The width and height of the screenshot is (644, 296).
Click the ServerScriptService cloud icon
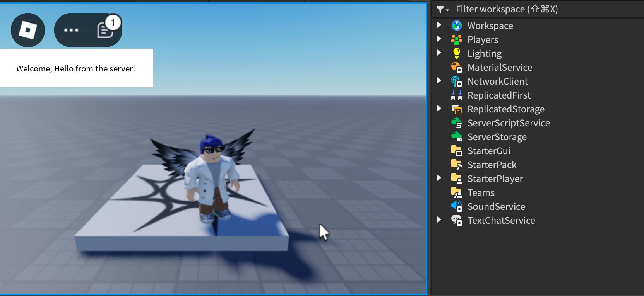pyautogui.click(x=457, y=123)
